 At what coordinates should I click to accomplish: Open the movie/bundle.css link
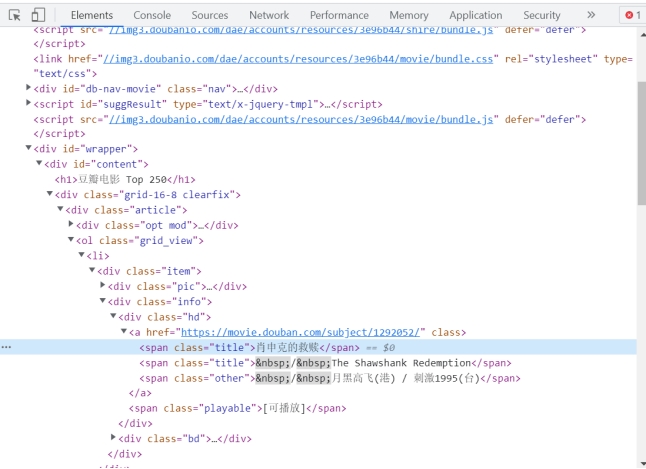[x=298, y=59]
